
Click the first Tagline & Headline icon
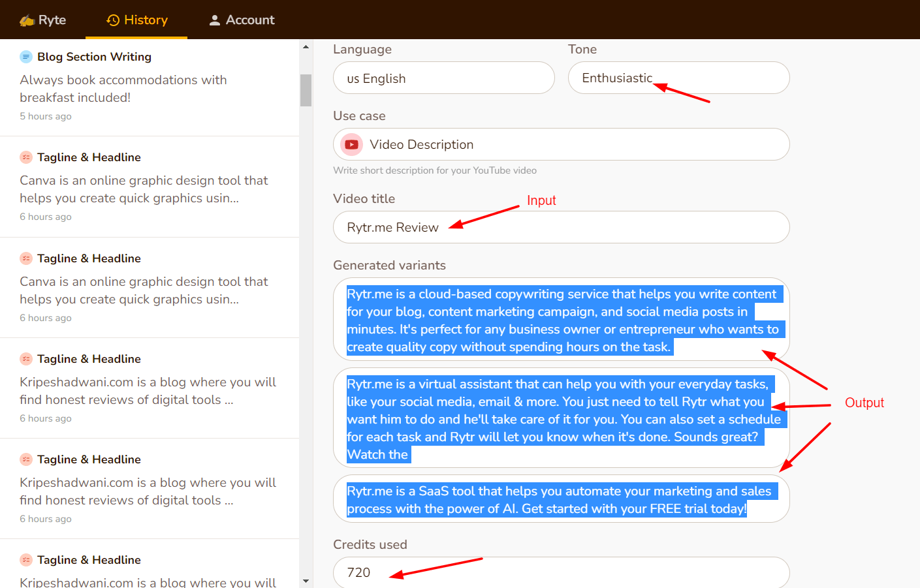click(26, 157)
